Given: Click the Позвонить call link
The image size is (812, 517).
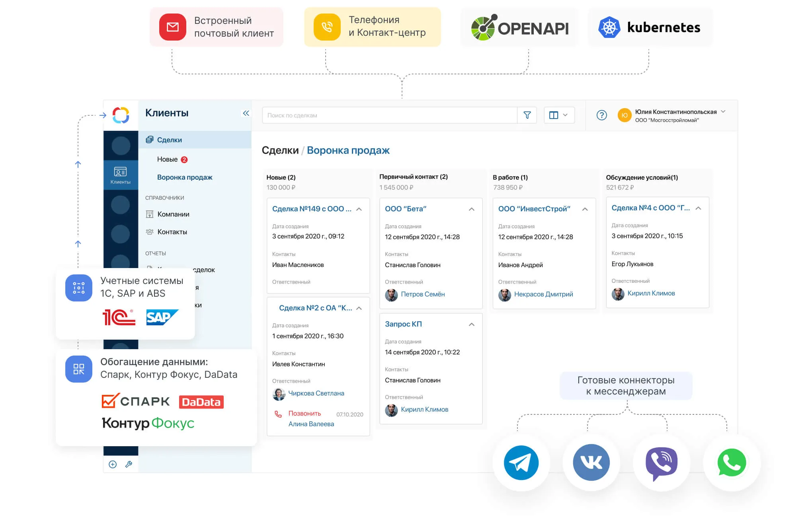Looking at the screenshot, I should click(x=304, y=414).
